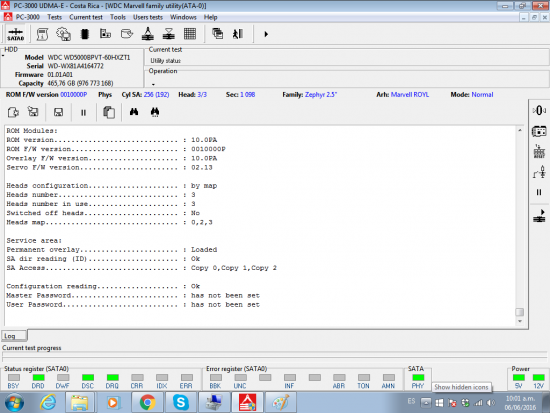
Task: Click the ERR status indicator
Action: point(187,378)
